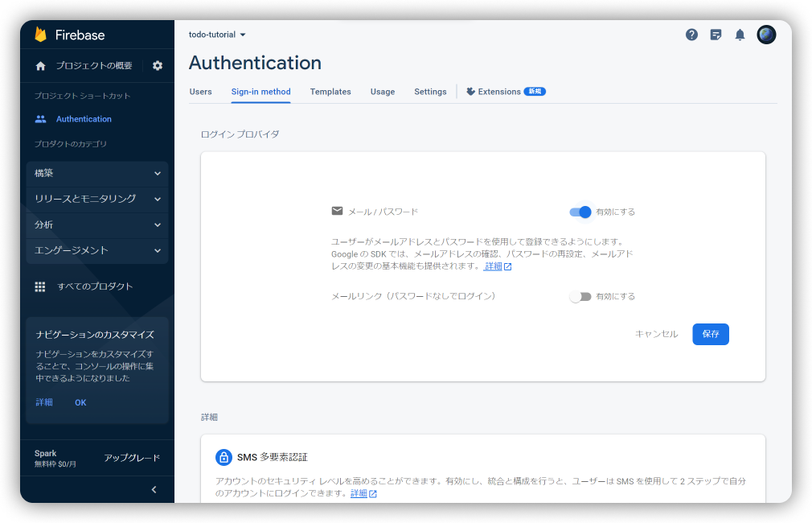Image resolution: width=812 pixels, height=523 pixels.
Task: Click the アップグレード upgrade button
Action: click(x=132, y=458)
